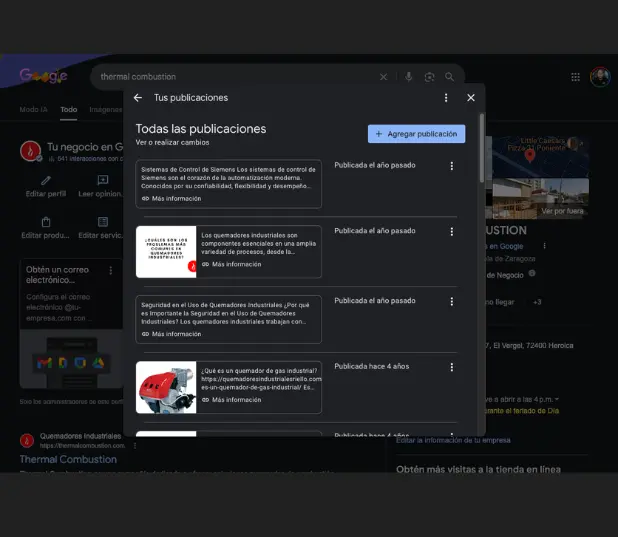Open options for Seguridad en el Uso post

(452, 302)
